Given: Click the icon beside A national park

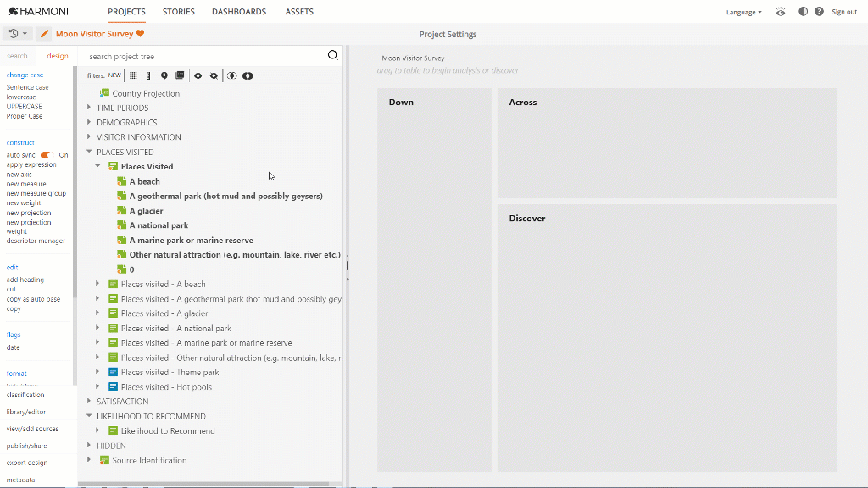Looking at the screenshot, I should [122, 225].
